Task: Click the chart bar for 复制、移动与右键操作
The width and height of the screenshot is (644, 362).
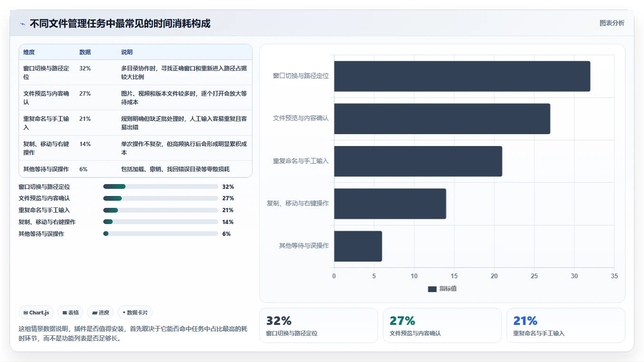Action: pos(390,204)
